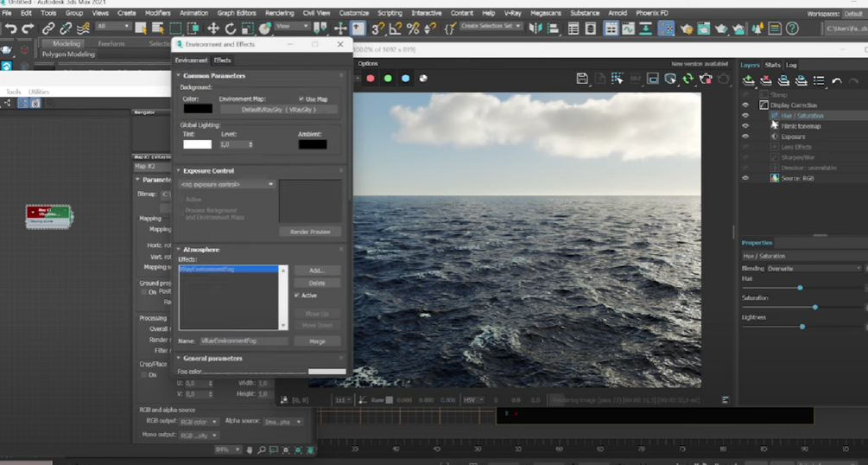
Task: Toggle the Active checkbox under Atmosphere
Action: 297,296
